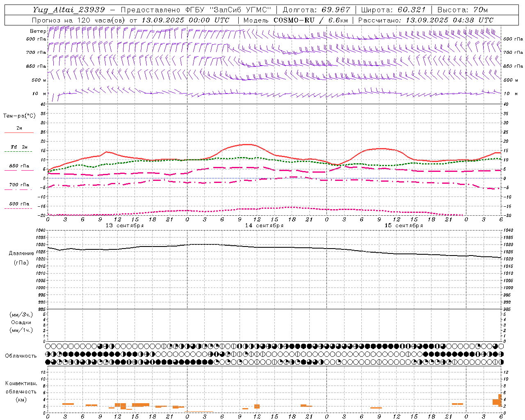Image resolution: width=525 pixels, height=420 pixels.
Task: Click the green dashed Td 2м legend line
Action: 19,151
